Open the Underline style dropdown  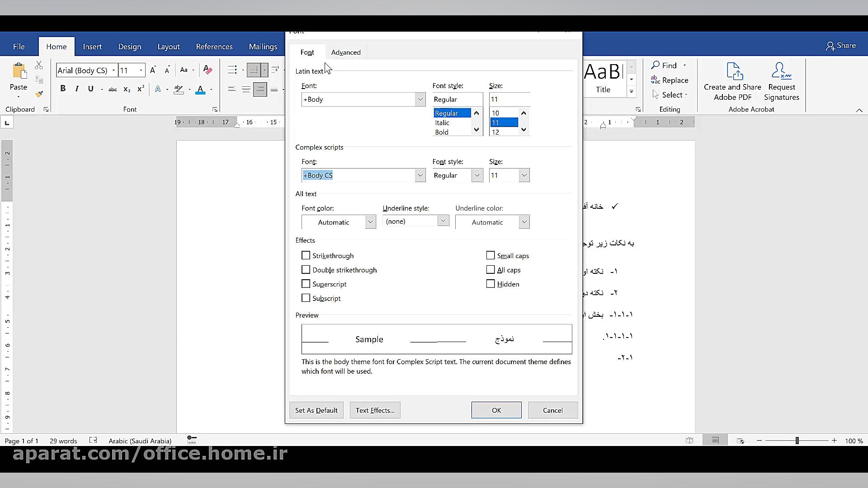[443, 221]
